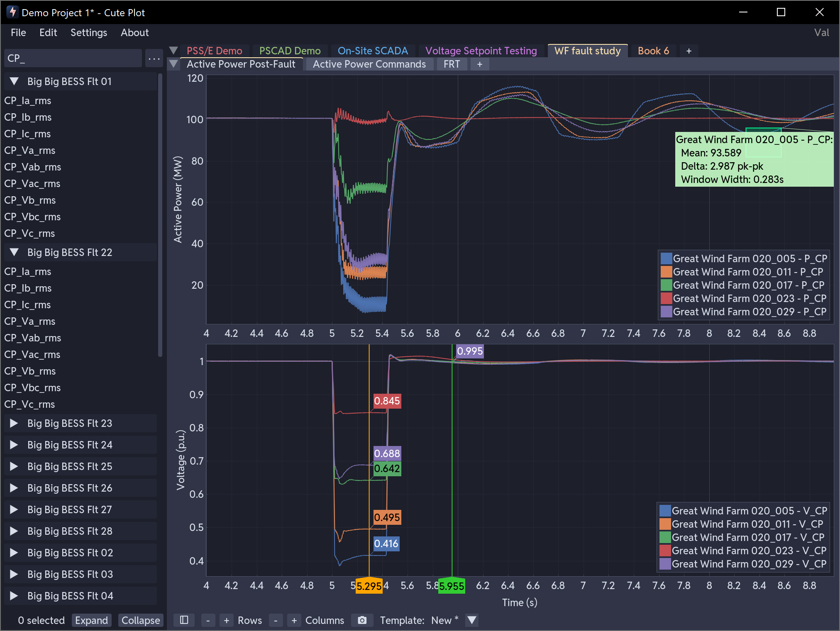The width and height of the screenshot is (840, 631).
Task: Select CP_Vab_rms under Flt 01
Action: [x=33, y=167]
